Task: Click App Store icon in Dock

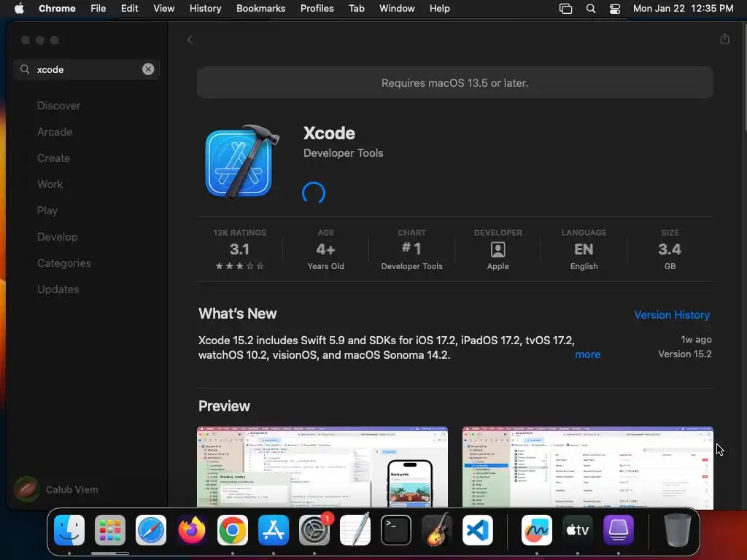Action: coord(274,530)
